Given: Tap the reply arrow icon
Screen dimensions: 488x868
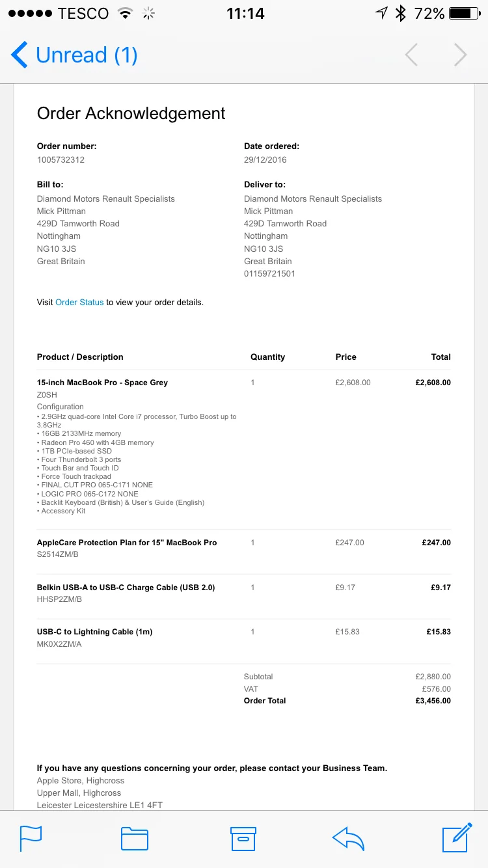Looking at the screenshot, I should (x=348, y=839).
